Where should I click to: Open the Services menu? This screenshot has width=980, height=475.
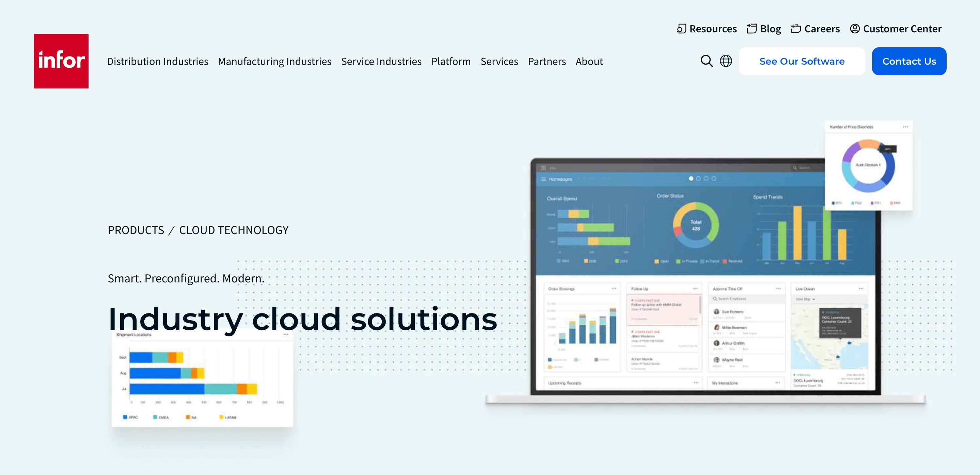(499, 62)
